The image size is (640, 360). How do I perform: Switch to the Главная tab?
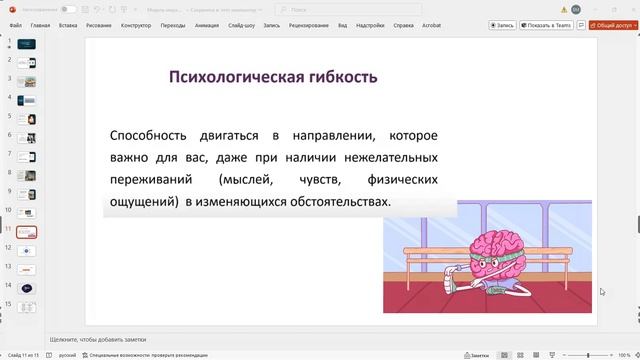(x=40, y=25)
